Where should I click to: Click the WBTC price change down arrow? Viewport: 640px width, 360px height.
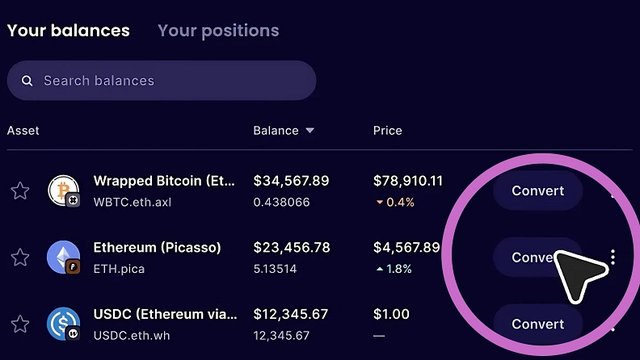coord(380,202)
